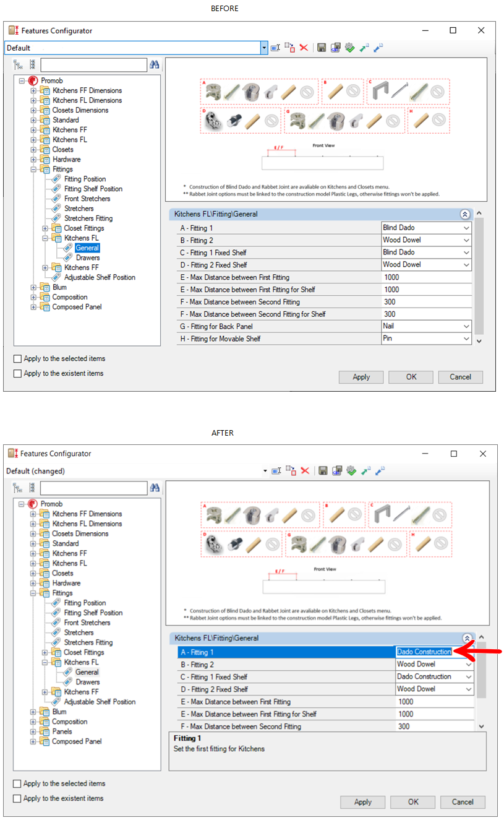This screenshot has height=828, width=504.
Task: Open A - Fitting 1 dropdown in BEFORE window
Action: 466,228
